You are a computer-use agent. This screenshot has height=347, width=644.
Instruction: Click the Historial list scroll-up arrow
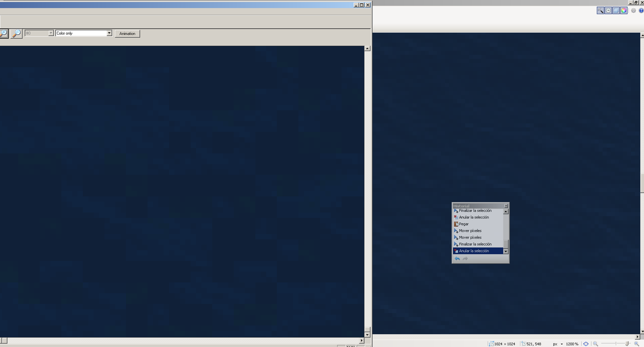[x=506, y=212]
